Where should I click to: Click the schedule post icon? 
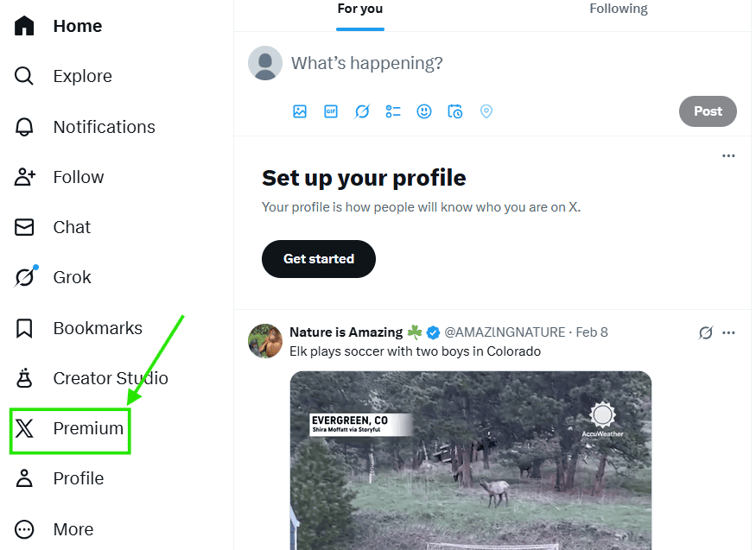[x=455, y=111]
